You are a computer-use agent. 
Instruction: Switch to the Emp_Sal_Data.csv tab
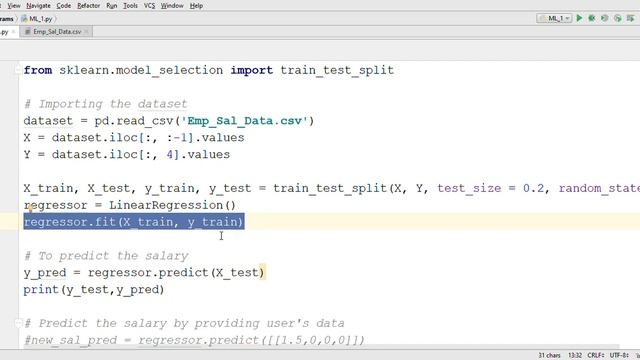coord(57,32)
